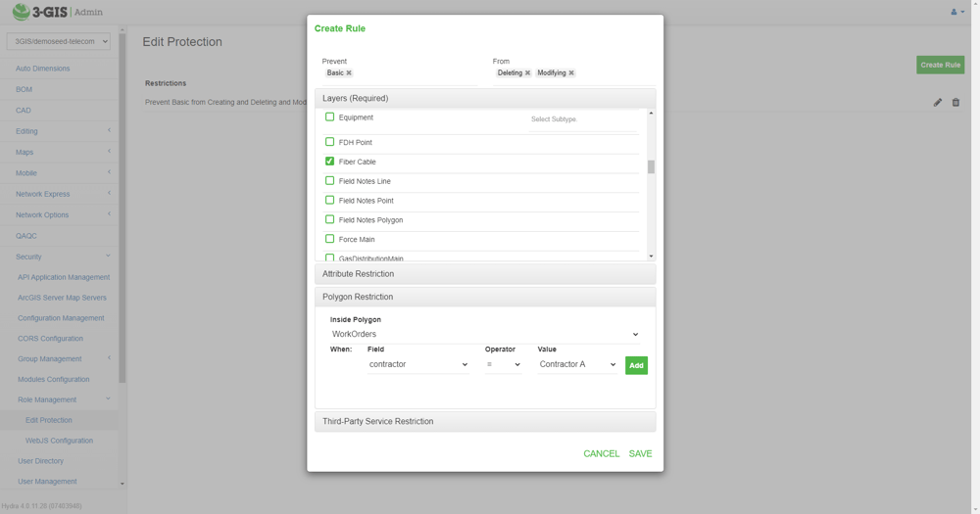The image size is (980, 514).
Task: Remove the Deleting tag from From field
Action: (x=527, y=73)
